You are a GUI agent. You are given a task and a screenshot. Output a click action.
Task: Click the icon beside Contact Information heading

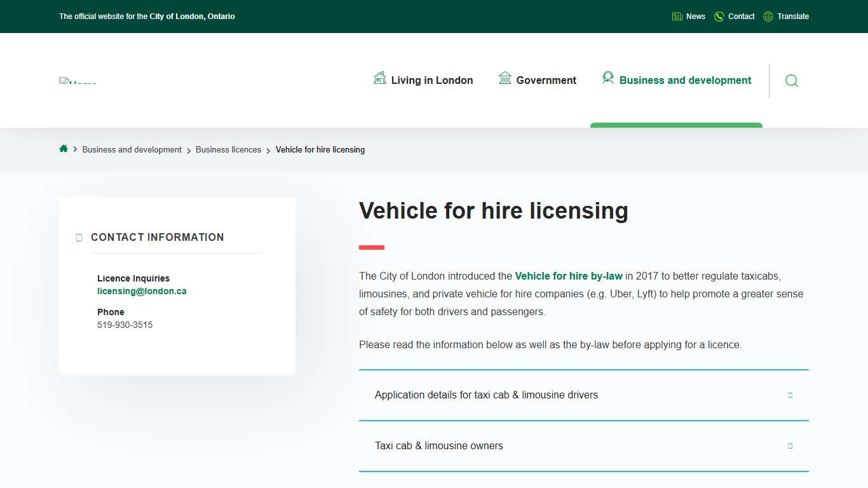coord(79,237)
